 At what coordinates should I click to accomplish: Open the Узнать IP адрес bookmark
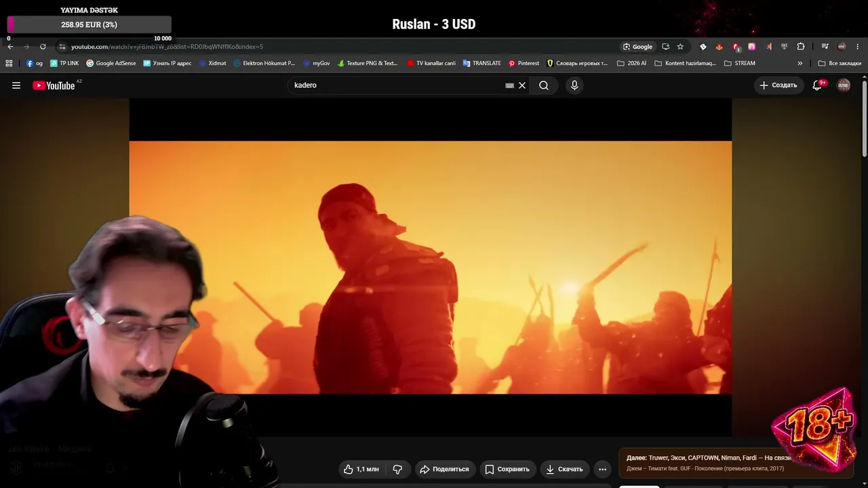167,63
